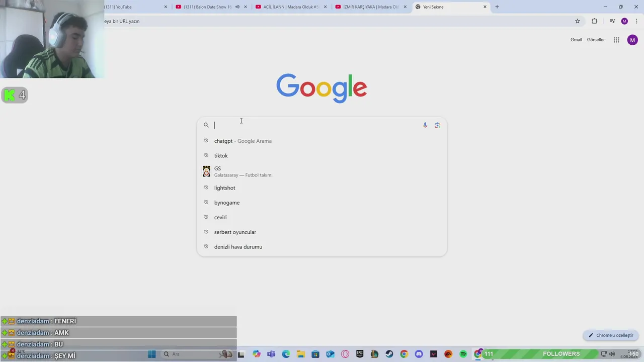Open the EA app from the taskbar
644x362 pixels.
(x=448, y=354)
